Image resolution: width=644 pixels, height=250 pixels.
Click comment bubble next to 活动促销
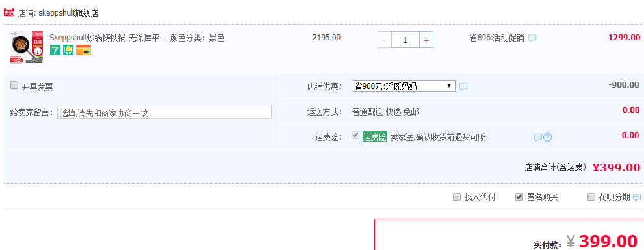click(532, 38)
